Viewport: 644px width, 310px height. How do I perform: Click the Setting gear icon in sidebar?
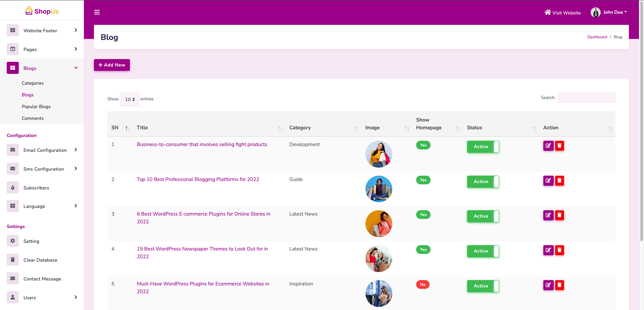click(x=13, y=241)
